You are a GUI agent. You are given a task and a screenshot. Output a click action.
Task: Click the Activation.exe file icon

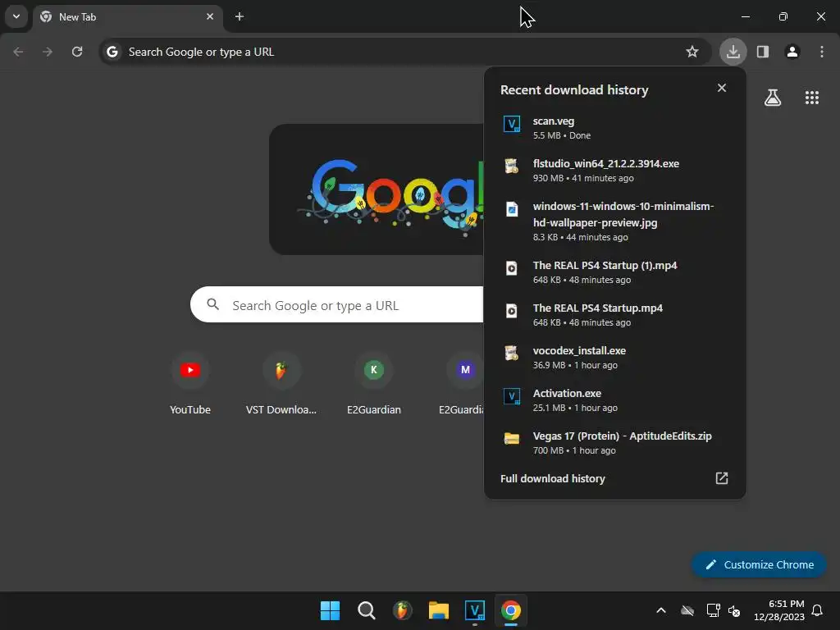[512, 396]
